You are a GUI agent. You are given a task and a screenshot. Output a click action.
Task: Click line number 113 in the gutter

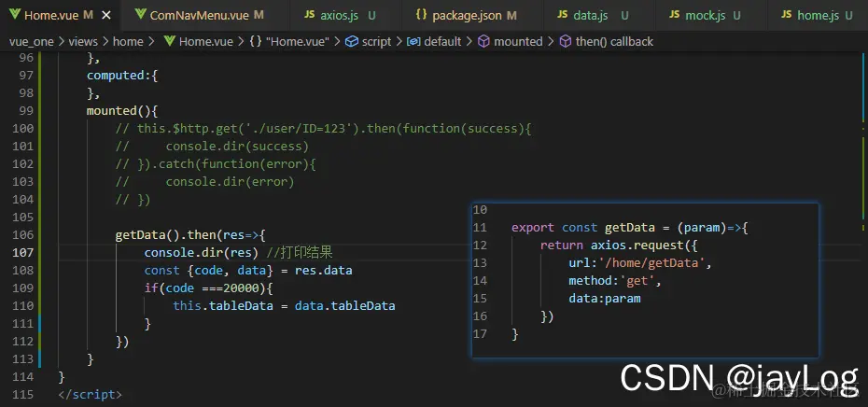pos(22,358)
